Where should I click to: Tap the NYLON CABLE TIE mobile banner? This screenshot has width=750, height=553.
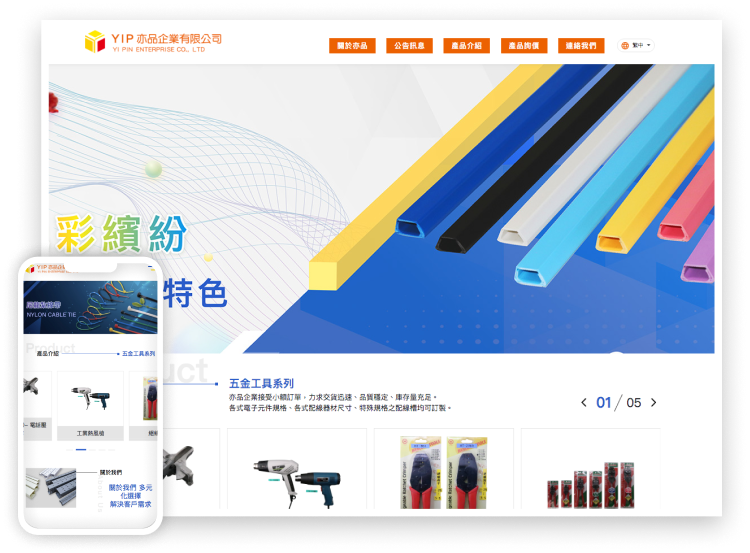(90, 307)
